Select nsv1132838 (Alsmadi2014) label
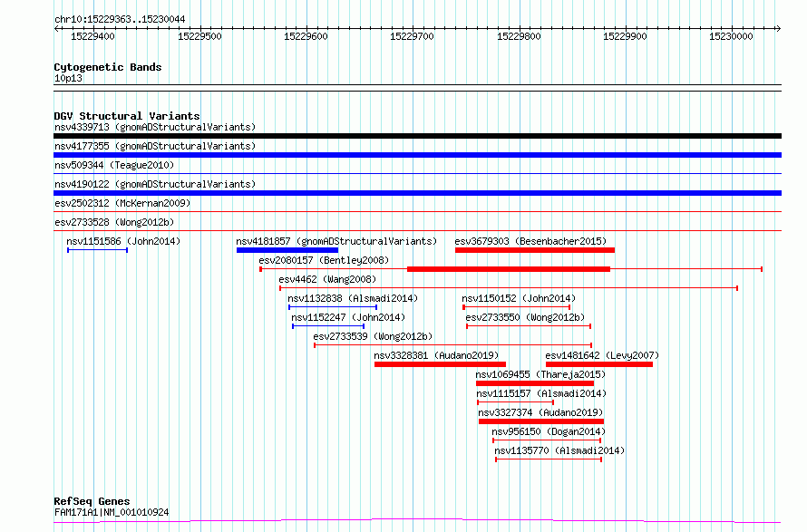Image resolution: width=807 pixels, height=532 pixels. coord(353,298)
